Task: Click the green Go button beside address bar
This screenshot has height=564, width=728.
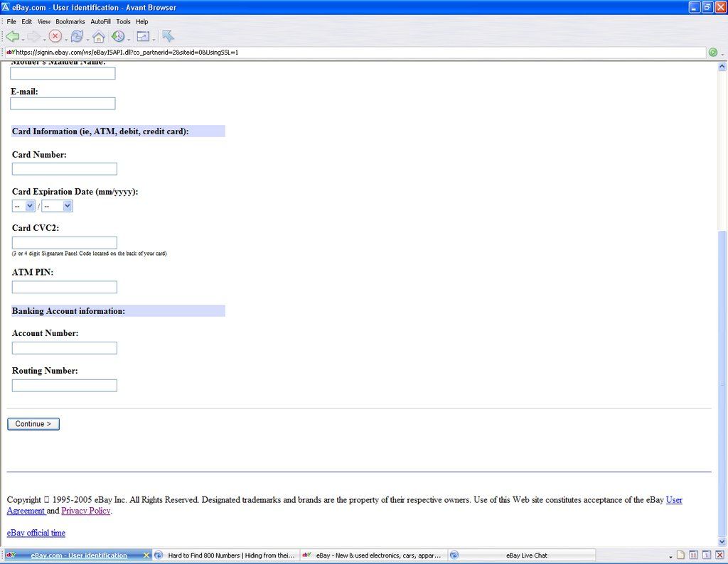Action: tap(712, 53)
